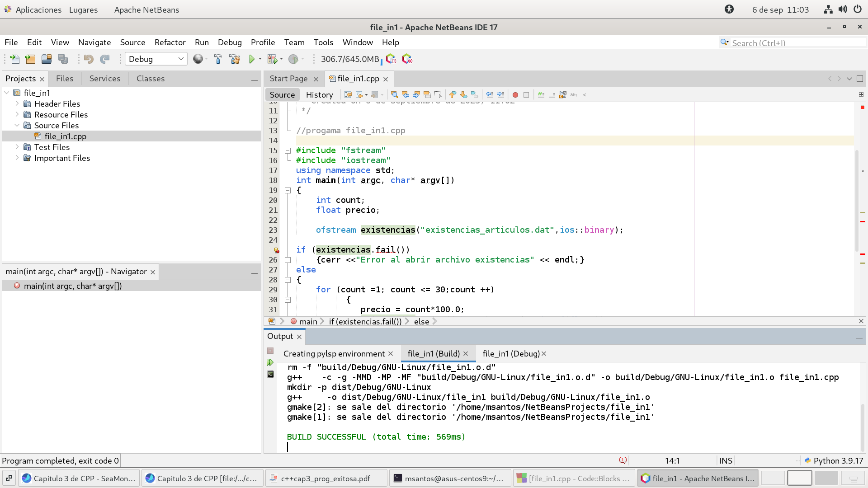This screenshot has height=488, width=868.
Task: Click the Undo arrow in the toolbar
Action: tap(89, 59)
